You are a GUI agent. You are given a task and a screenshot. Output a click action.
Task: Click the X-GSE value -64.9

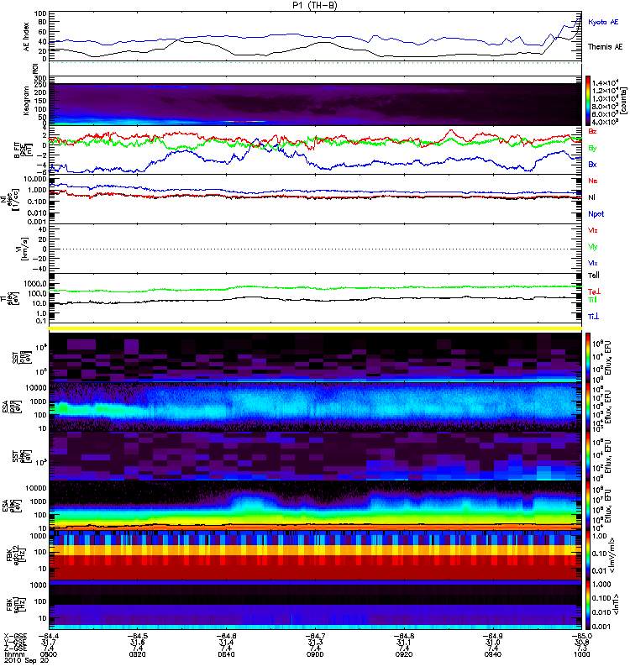493,636
